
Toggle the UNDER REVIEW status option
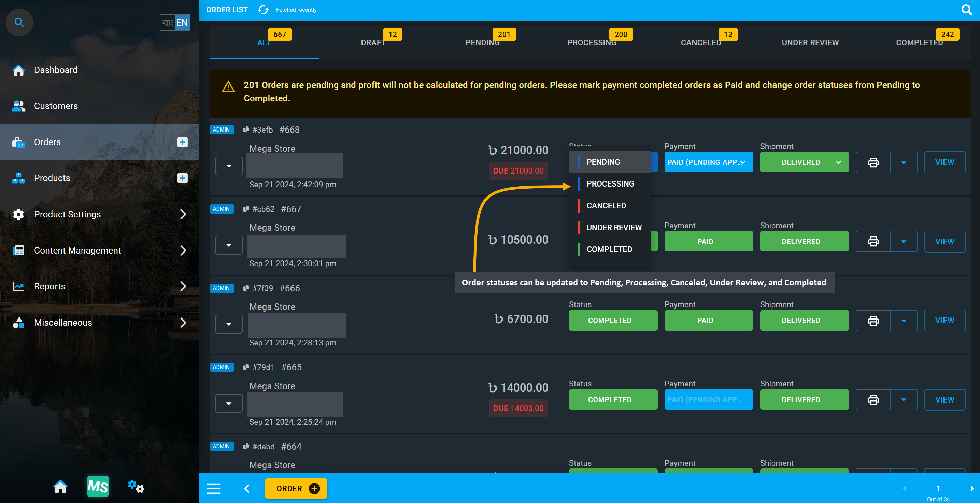point(612,227)
